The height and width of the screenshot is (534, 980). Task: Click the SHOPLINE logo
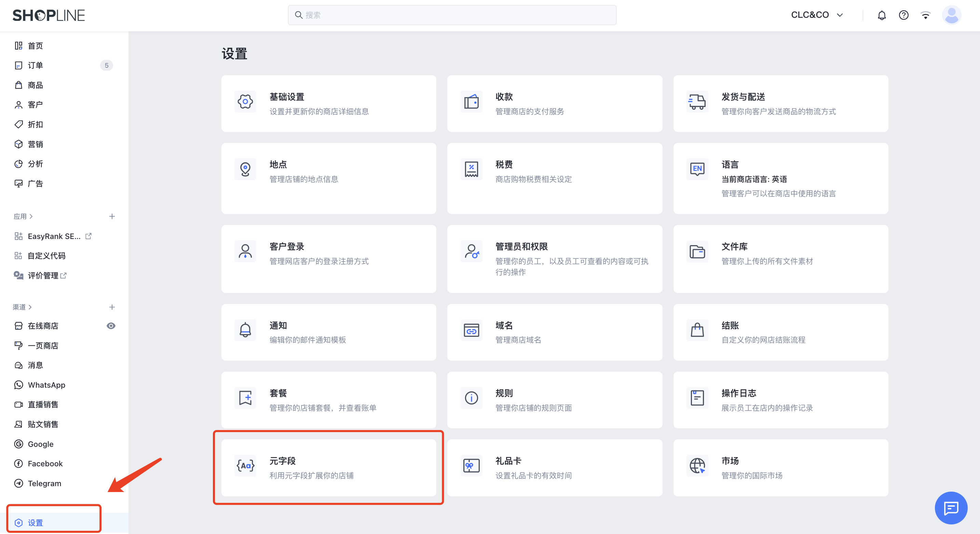(x=49, y=15)
